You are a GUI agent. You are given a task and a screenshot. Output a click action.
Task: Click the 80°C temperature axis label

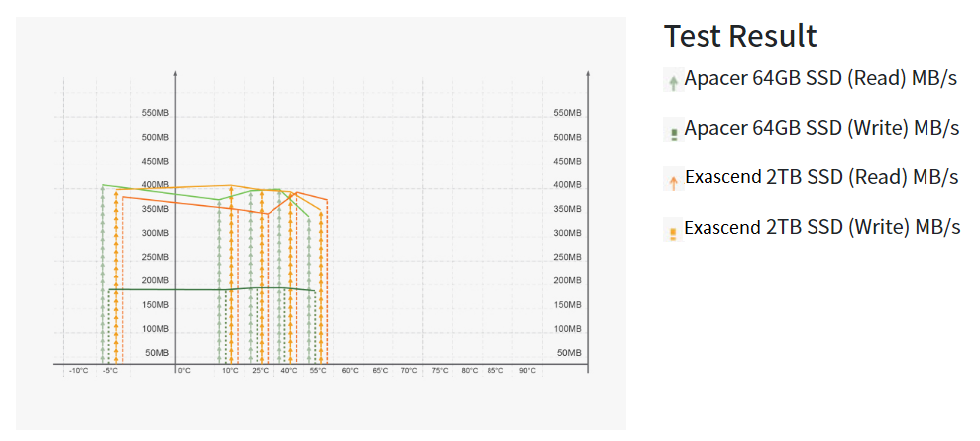[x=470, y=371]
